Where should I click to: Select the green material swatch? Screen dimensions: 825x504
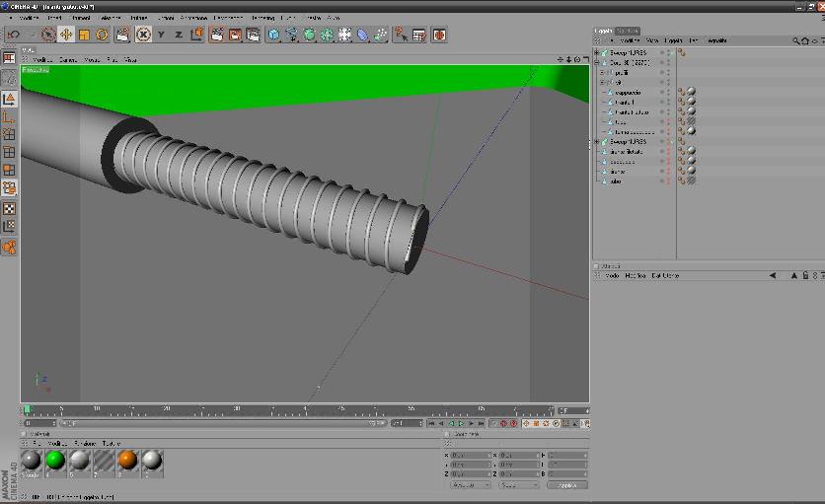[55, 461]
